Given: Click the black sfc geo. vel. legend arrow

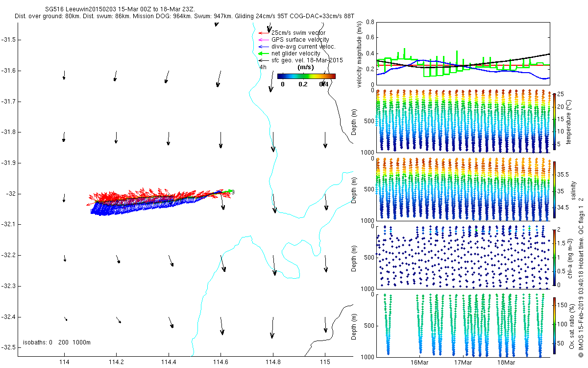Looking at the screenshot, I should tap(265, 60).
